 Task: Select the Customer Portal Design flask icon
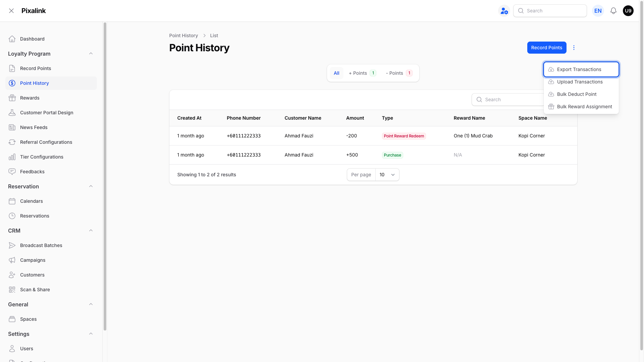(12, 113)
